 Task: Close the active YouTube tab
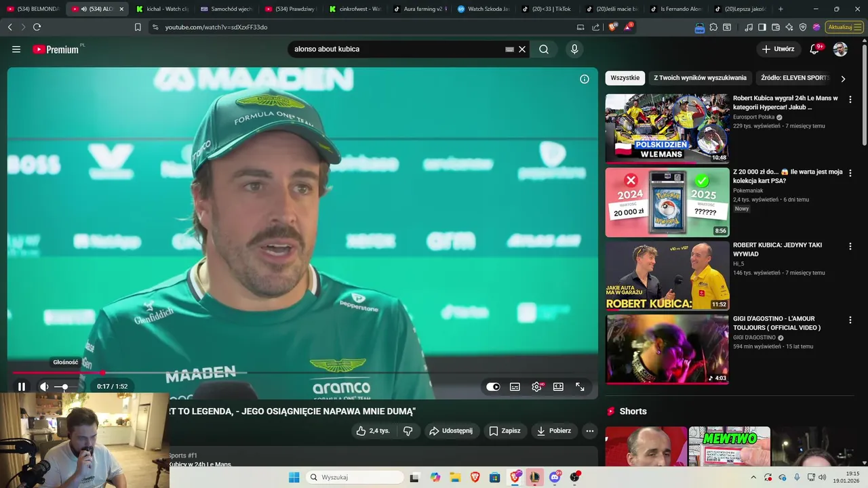(121, 9)
